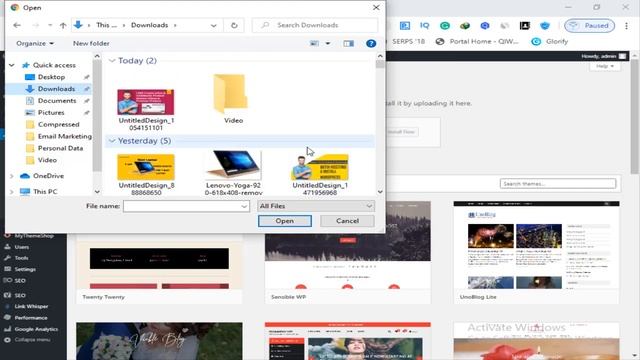Select Pictures in navigation pane
The image size is (640, 360).
(x=51, y=112)
